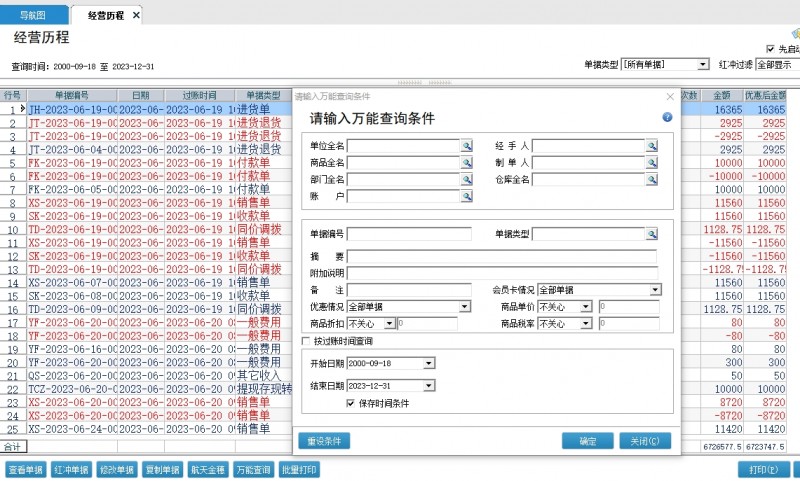
Task: Select the 经营历程 tab
Action: tap(106, 15)
